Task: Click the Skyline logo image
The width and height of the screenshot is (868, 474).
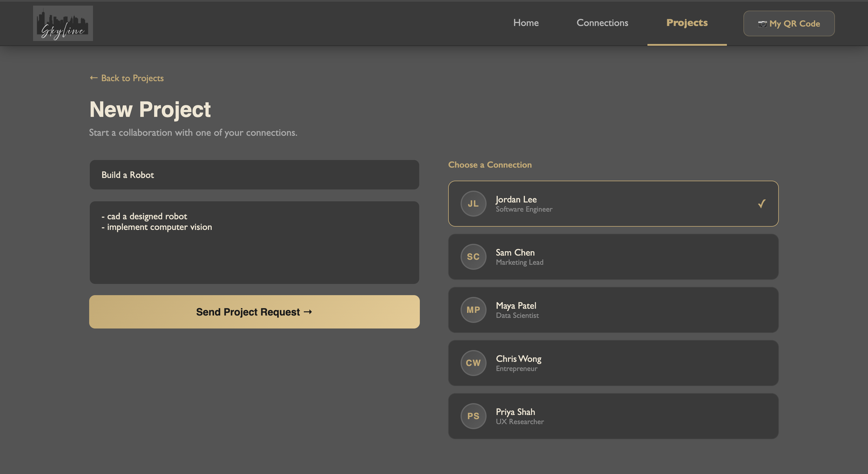Action: click(x=63, y=23)
